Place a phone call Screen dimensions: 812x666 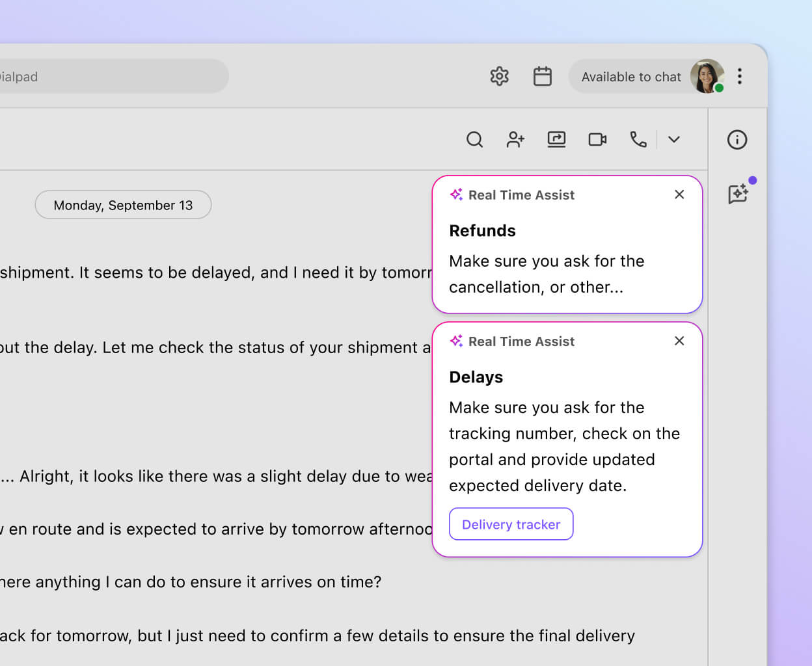point(638,139)
